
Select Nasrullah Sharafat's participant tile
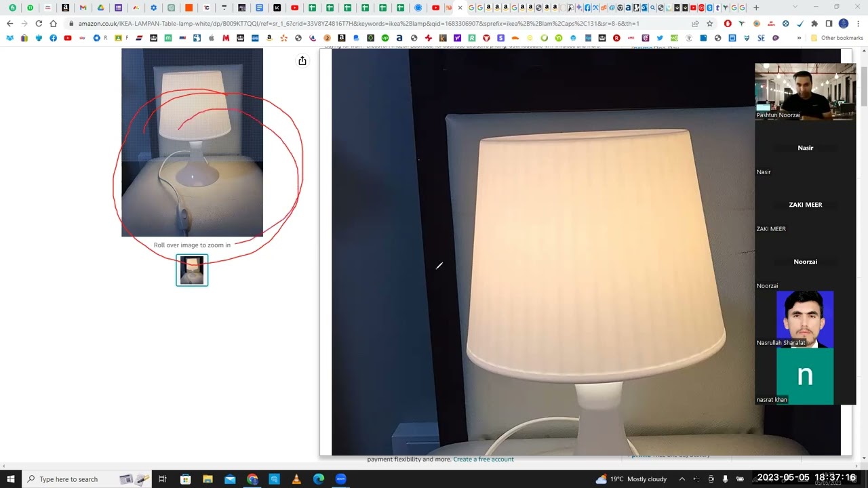pos(806,319)
